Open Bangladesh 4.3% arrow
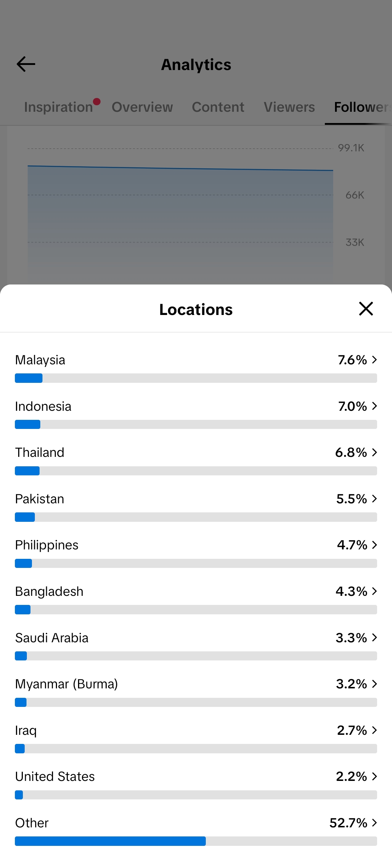 (x=375, y=591)
